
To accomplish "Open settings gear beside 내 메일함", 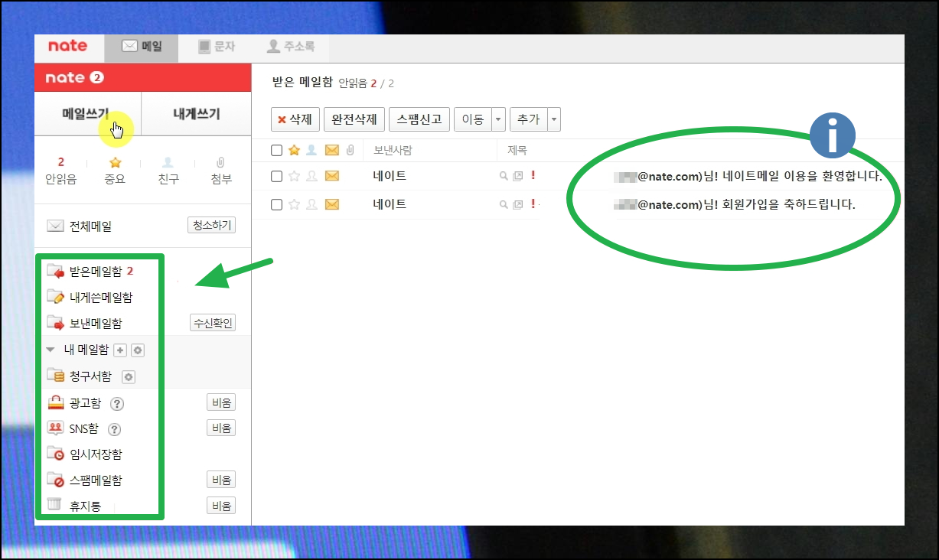I will click(138, 350).
